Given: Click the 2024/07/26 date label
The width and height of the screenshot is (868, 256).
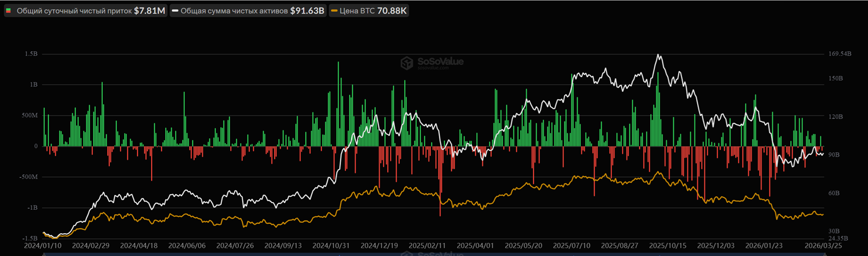Looking at the screenshot, I should pyautogui.click(x=235, y=246).
